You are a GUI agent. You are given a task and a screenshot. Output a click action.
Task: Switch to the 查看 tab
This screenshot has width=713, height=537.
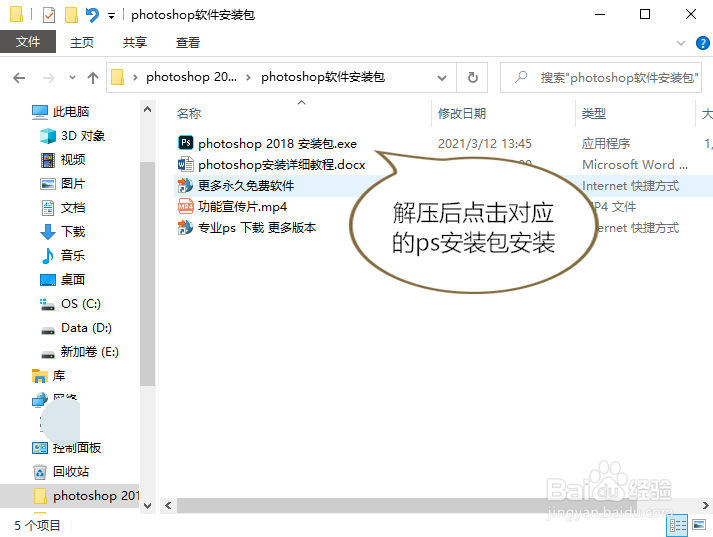[x=188, y=42]
